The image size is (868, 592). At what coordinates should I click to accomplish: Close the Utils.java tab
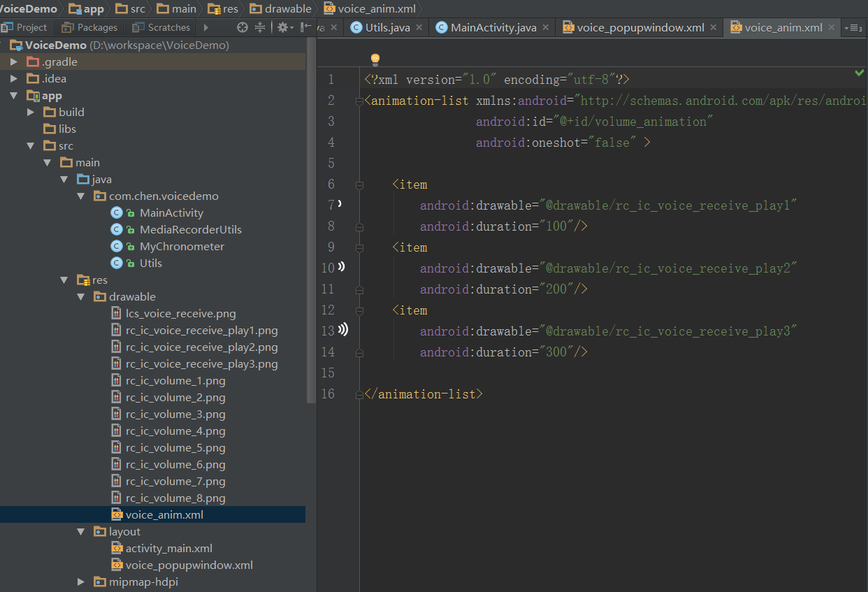419,27
